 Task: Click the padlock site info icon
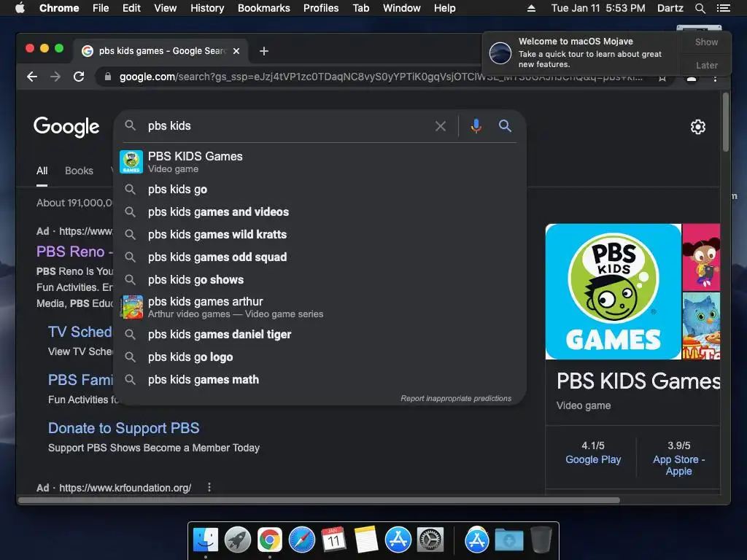coord(108,77)
